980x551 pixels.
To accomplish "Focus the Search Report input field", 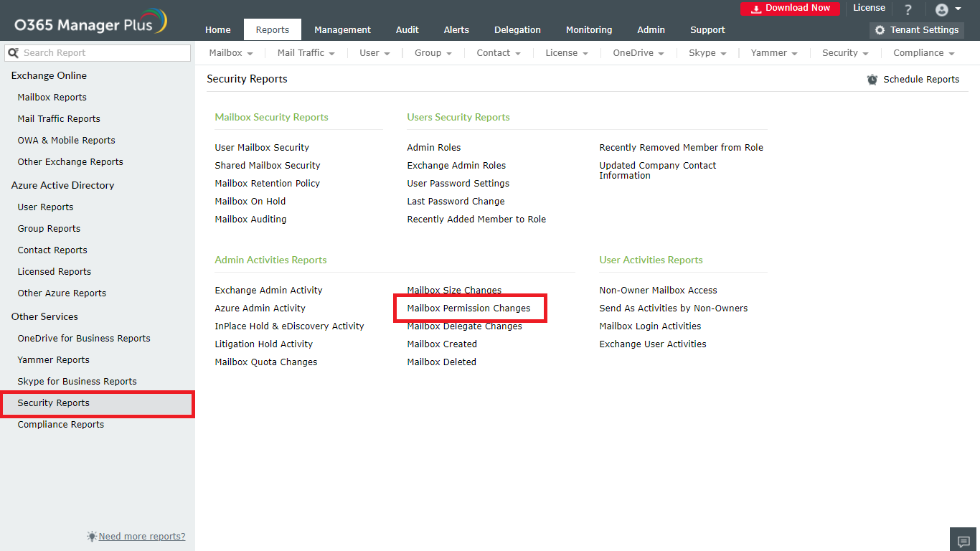I will coord(98,53).
